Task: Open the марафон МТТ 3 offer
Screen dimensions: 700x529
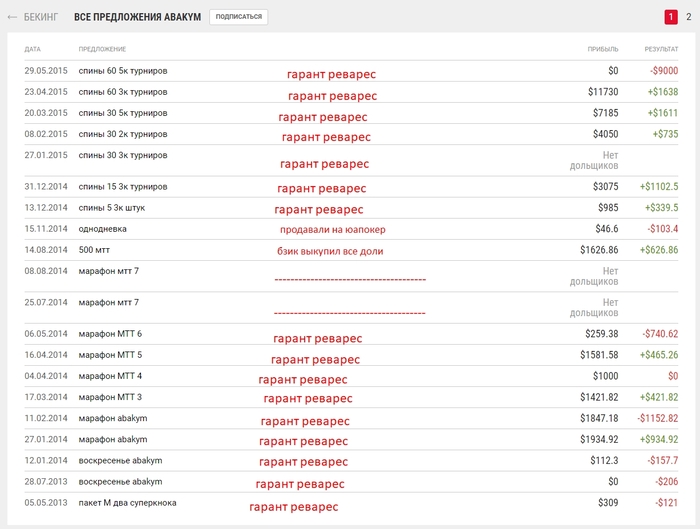Action: click(x=110, y=397)
